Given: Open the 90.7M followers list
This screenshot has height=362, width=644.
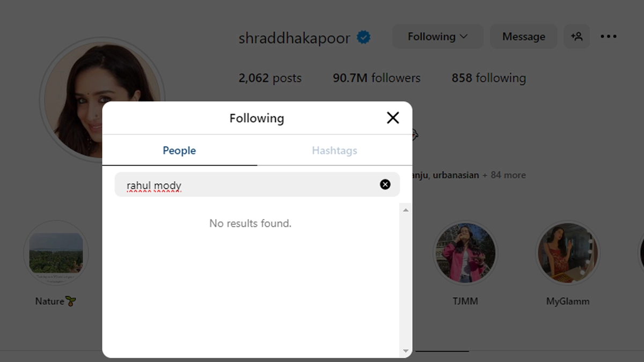Looking at the screenshot, I should point(377,78).
